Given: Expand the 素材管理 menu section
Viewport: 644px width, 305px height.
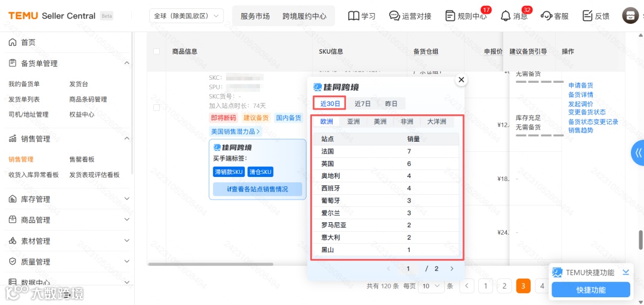Looking at the screenshot, I should pyautogui.click(x=127, y=241).
